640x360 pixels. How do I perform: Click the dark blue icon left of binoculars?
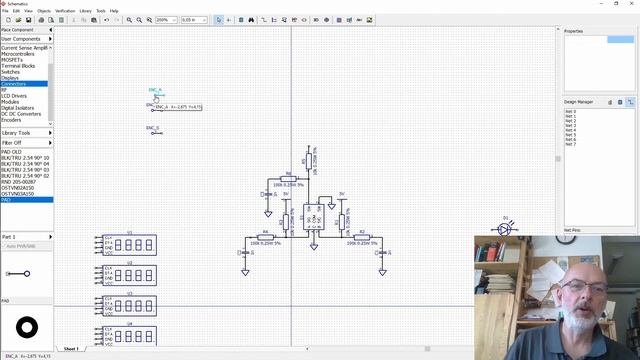pos(241,20)
